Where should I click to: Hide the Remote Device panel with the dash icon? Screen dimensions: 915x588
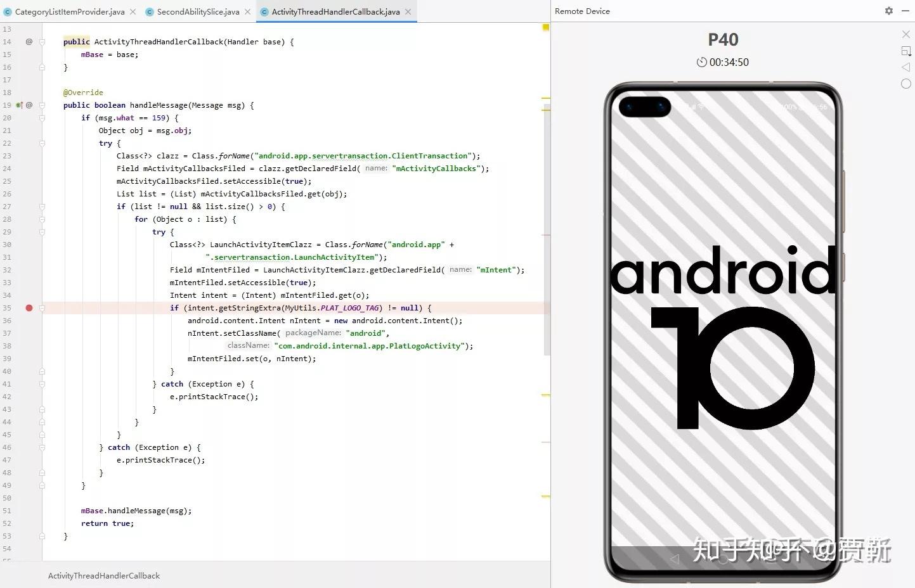905,11
